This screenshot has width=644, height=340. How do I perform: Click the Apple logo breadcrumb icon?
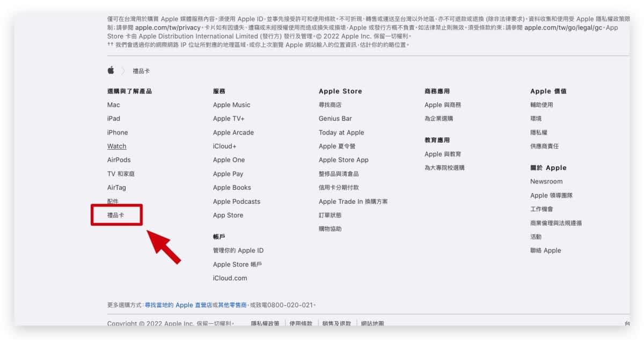(111, 70)
